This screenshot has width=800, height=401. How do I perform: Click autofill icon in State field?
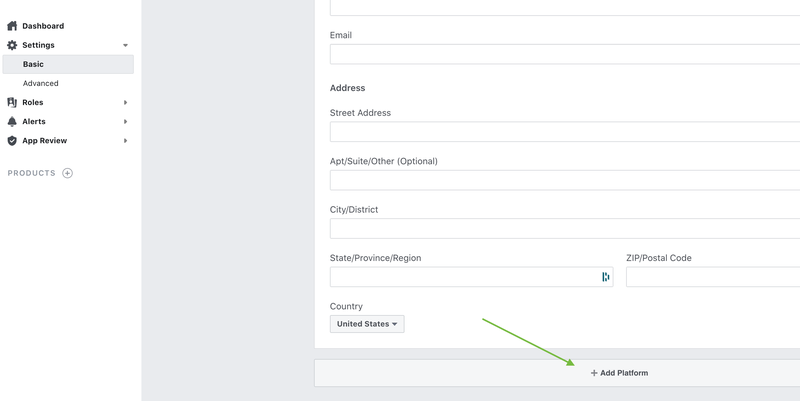[605, 277]
